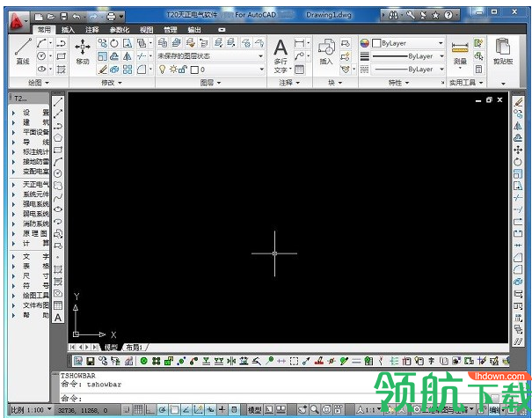Click the 剪贴板 (Clipboard) panel icon
Viewport: 532px width, 418px height.
[503, 52]
